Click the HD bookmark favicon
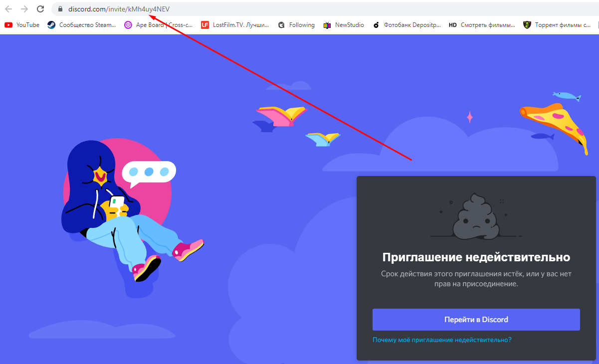Viewport: 599px width, 364px height. 453,25
